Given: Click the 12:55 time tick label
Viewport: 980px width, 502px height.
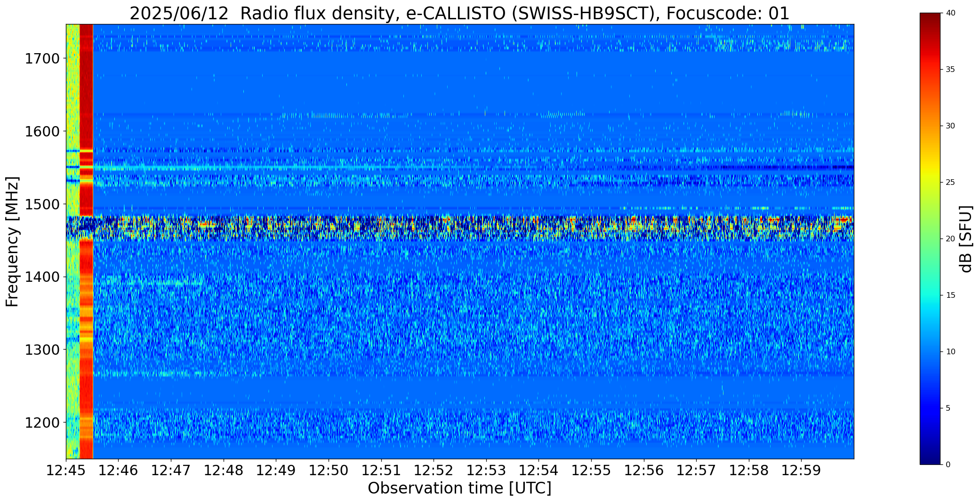Looking at the screenshot, I should point(591,470).
